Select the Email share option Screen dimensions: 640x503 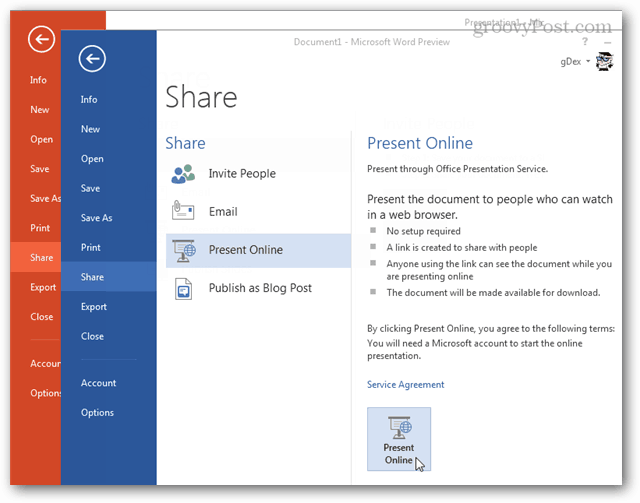coord(258,212)
